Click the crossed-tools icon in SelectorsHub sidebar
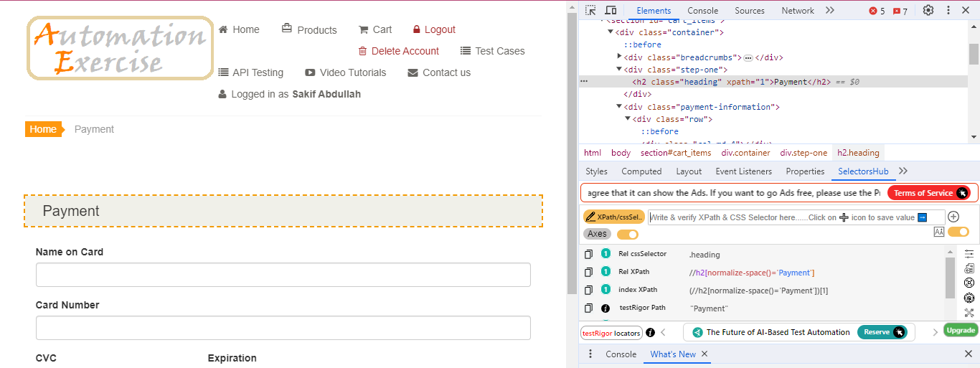 969,313
